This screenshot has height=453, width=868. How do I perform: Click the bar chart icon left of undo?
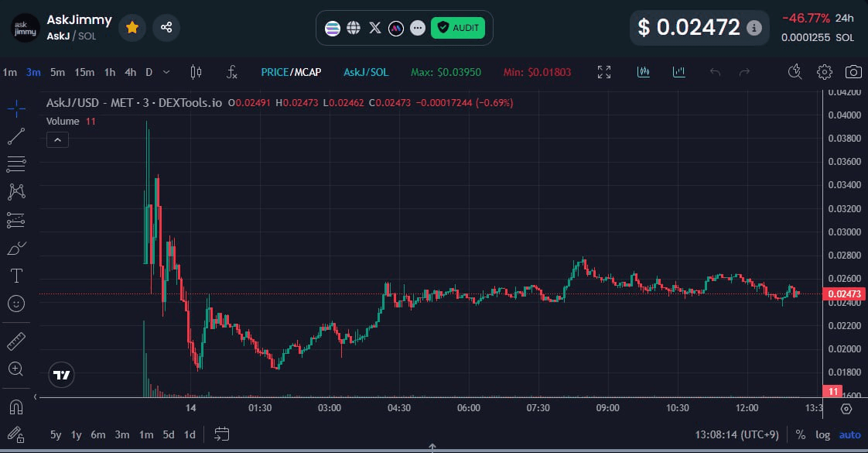point(678,72)
